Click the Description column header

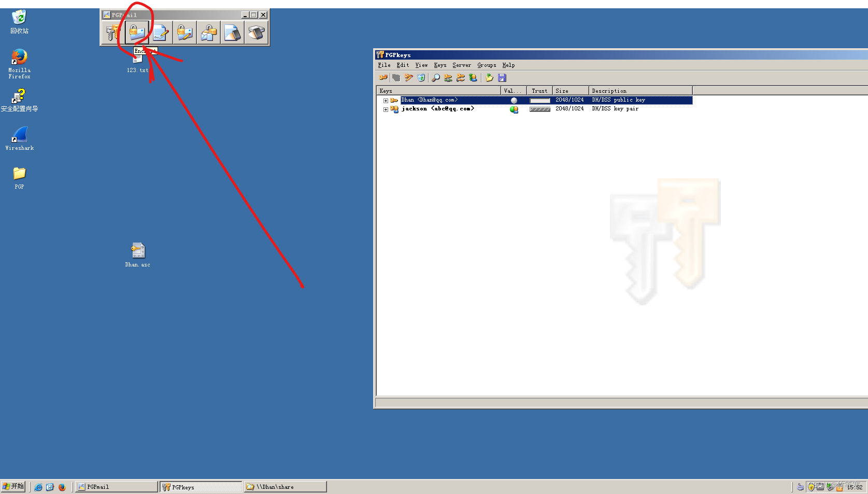click(x=641, y=91)
